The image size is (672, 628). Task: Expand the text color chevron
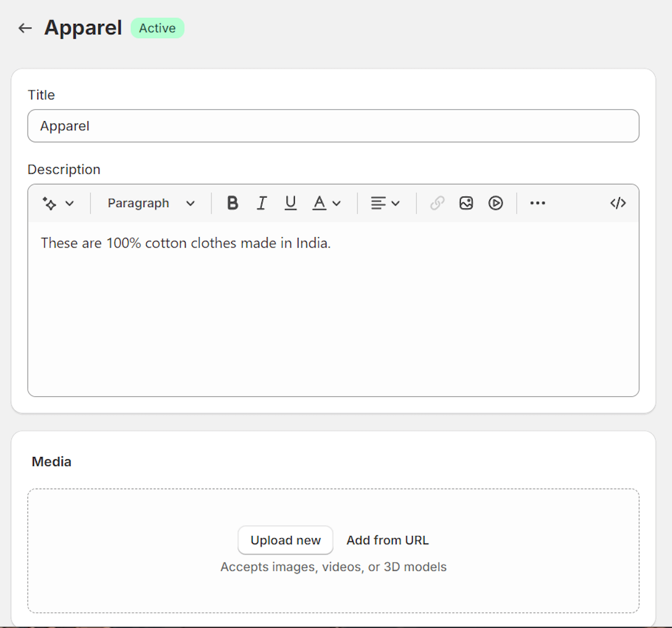click(x=337, y=203)
